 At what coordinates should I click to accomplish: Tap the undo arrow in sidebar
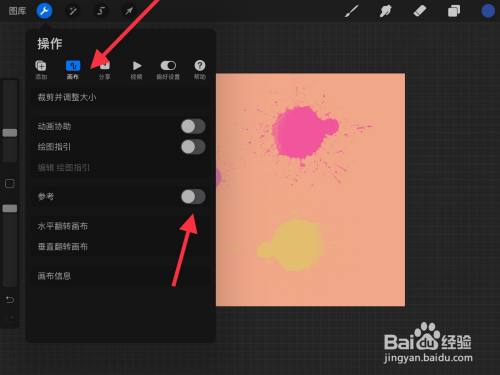pos(10,300)
